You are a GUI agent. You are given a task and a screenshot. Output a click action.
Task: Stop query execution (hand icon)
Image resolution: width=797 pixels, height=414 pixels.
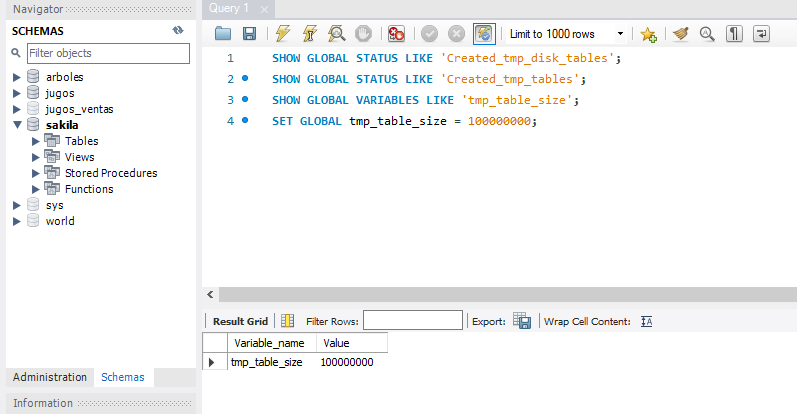(x=363, y=34)
